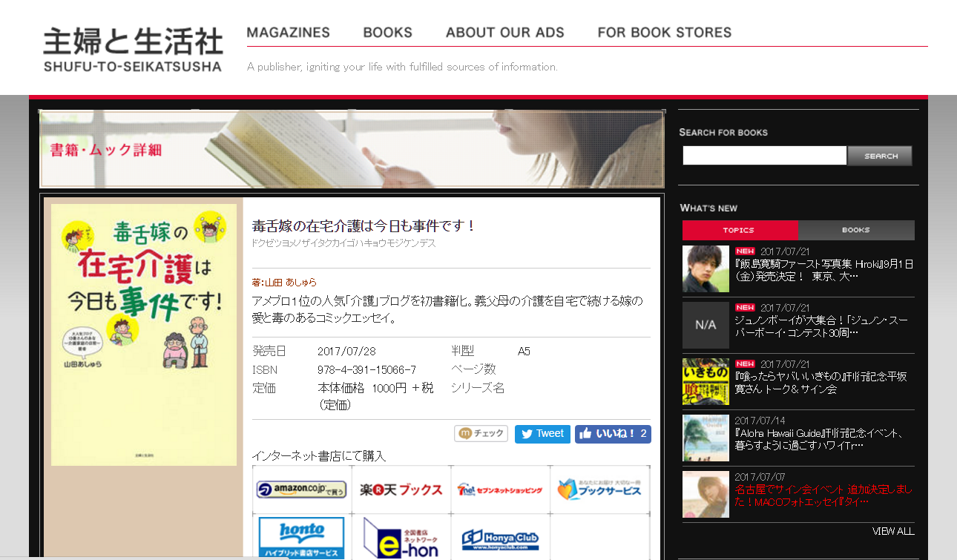The height and width of the screenshot is (560, 957).
Task: Open ABOUT OUR ADS page
Action: pyautogui.click(x=505, y=33)
